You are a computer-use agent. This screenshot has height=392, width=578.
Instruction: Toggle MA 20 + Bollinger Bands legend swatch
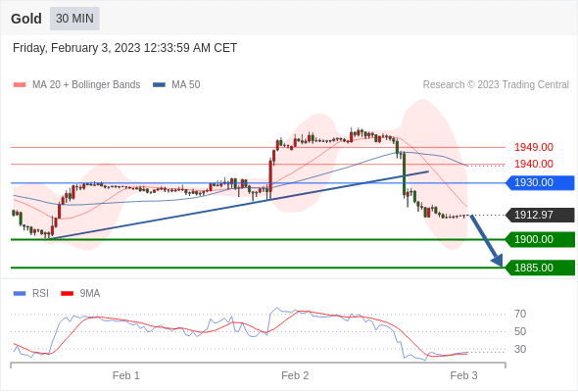coord(20,85)
